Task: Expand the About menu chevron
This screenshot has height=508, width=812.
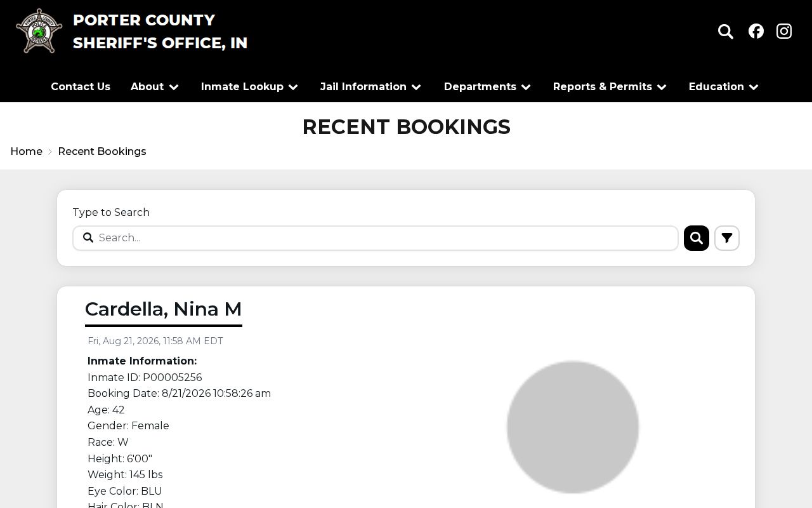Action: coord(174,87)
